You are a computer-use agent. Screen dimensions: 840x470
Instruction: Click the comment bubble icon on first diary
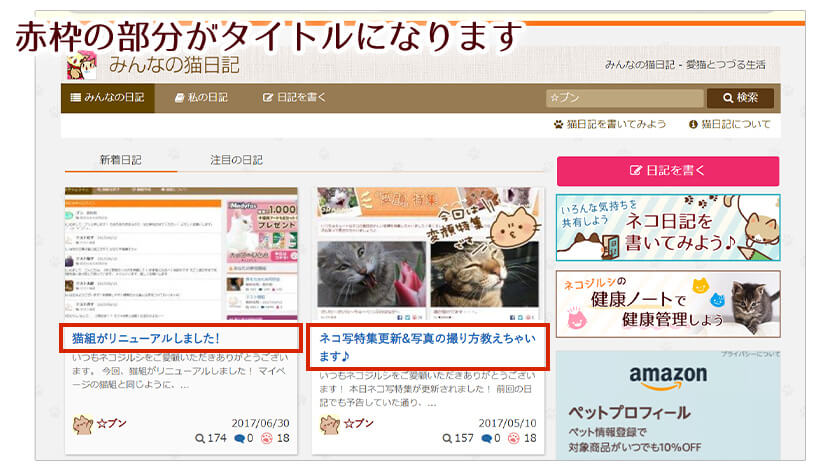[240, 439]
